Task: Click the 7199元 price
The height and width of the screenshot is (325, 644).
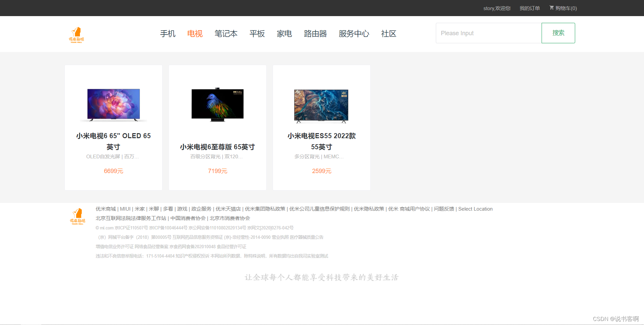Action: pyautogui.click(x=218, y=171)
